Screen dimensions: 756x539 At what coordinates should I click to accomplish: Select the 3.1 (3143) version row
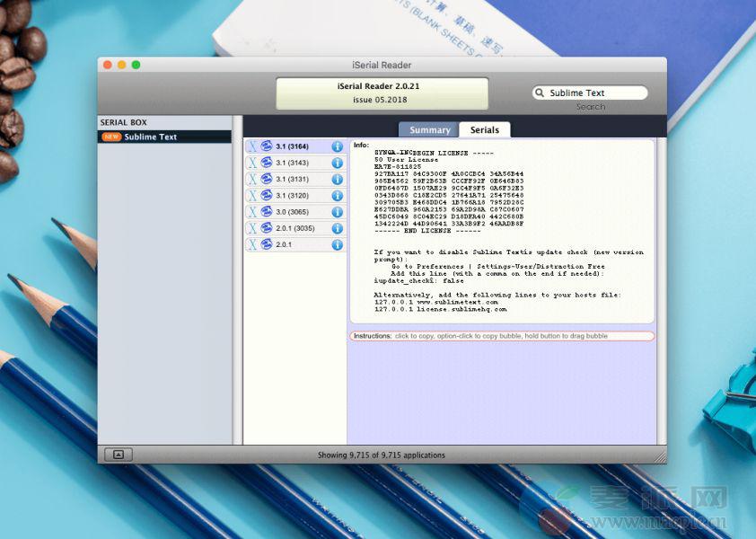(x=293, y=163)
